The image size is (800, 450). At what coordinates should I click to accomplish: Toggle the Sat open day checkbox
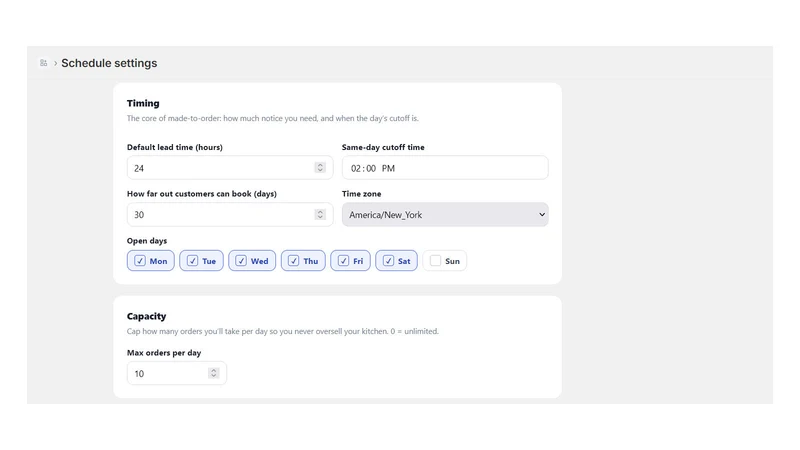tap(388, 261)
